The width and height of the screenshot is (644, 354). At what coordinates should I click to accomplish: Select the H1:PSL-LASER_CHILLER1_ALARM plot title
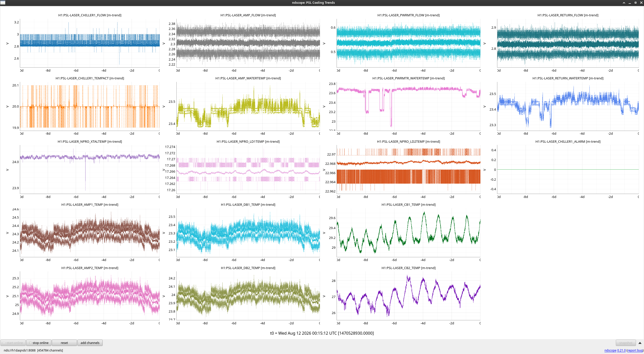coord(568,141)
